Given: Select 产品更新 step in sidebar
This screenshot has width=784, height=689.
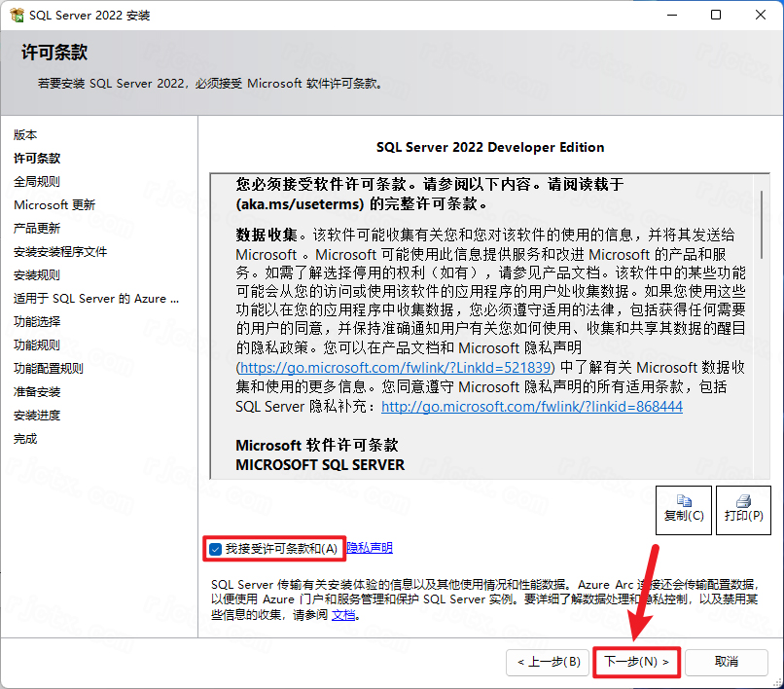Looking at the screenshot, I should point(37,228).
